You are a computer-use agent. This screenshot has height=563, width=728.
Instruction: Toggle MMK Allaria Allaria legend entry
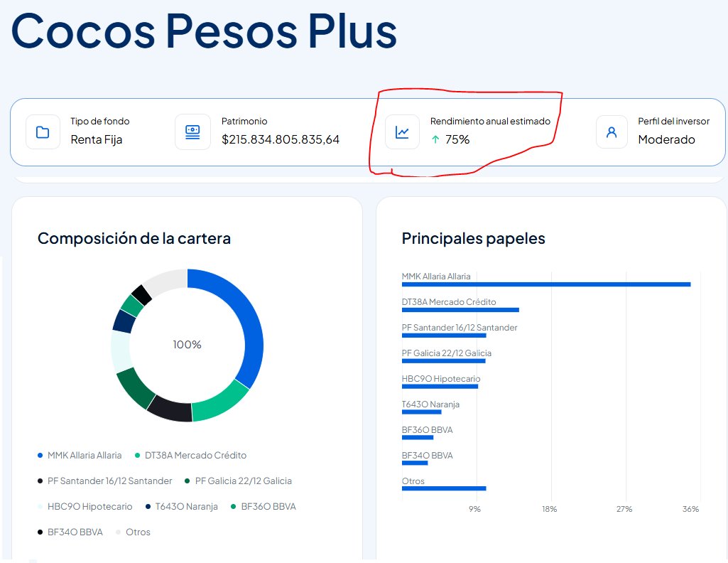click(80, 455)
